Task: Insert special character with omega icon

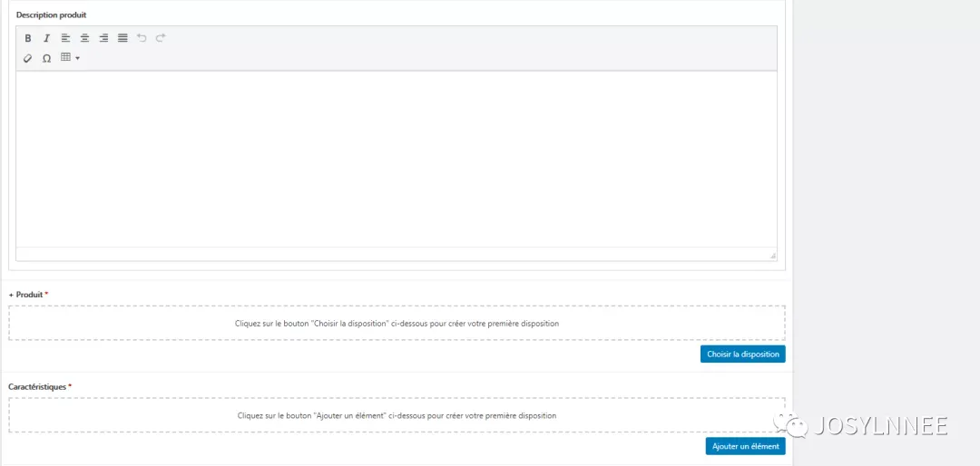Action: pos(46,58)
